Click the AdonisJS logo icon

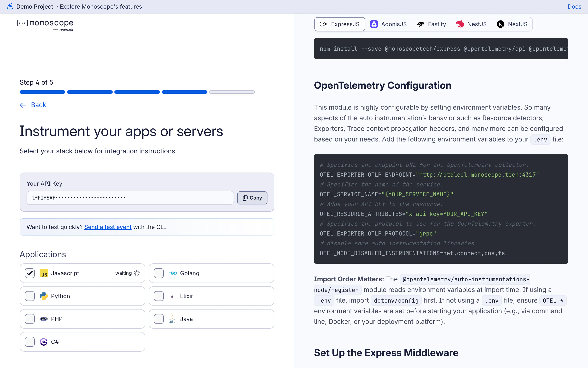point(374,24)
